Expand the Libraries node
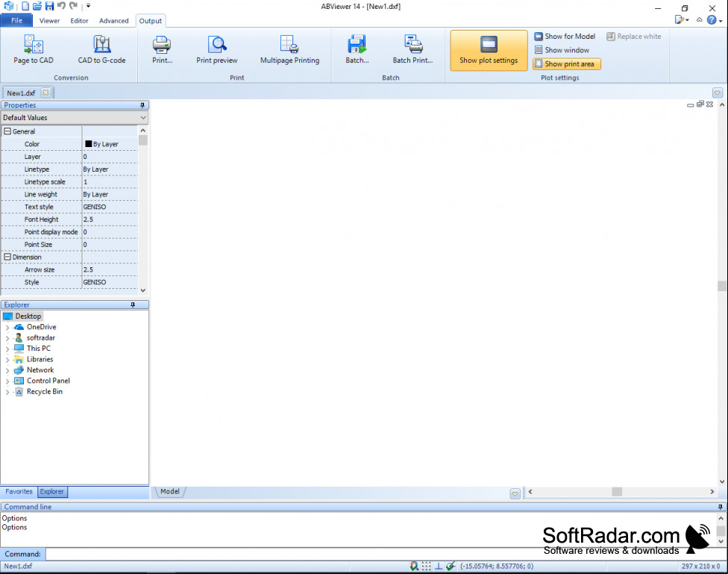This screenshot has height=574, width=728. 7,359
